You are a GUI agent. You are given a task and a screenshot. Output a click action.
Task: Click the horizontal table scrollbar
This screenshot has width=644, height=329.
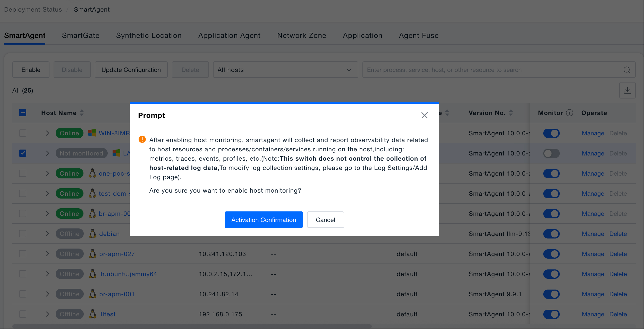point(192,326)
